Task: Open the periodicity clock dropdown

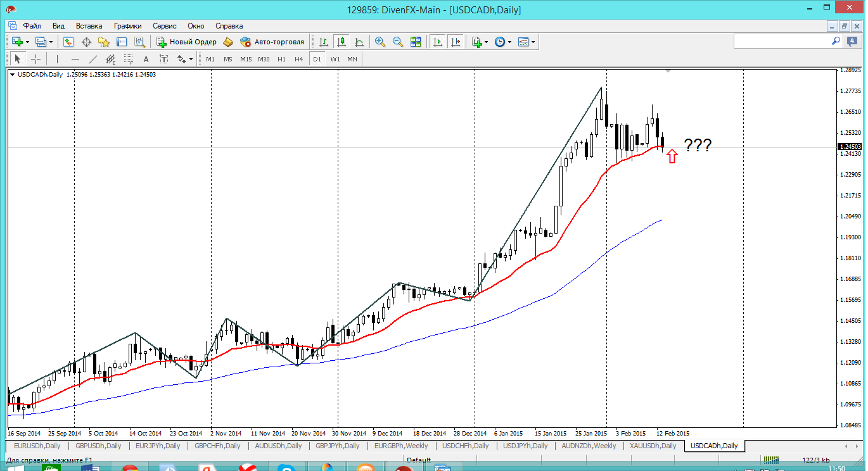Action: click(509, 42)
